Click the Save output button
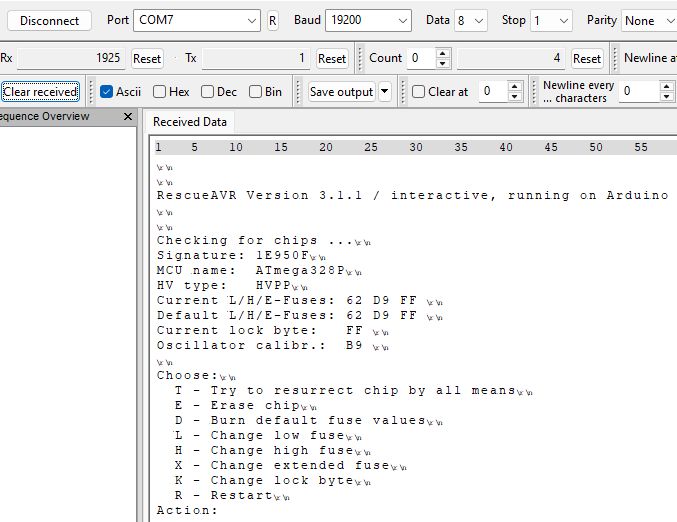 click(x=341, y=92)
